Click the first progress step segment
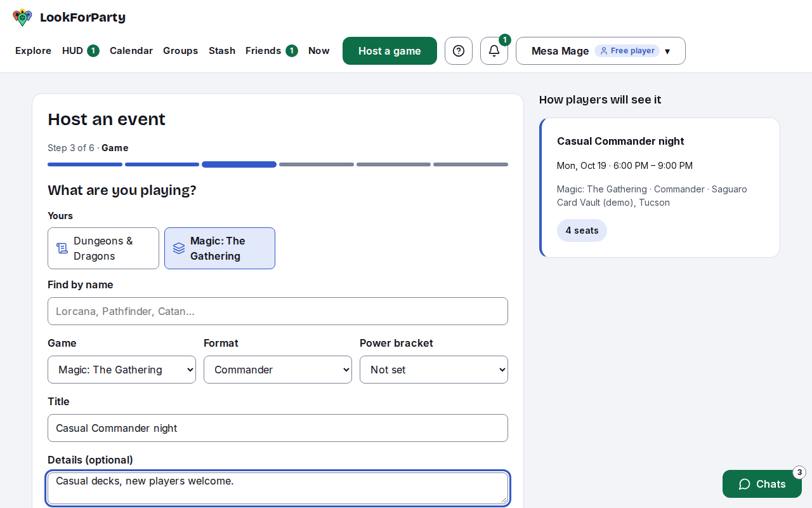Screen dimensions: 812x508 point(85,164)
